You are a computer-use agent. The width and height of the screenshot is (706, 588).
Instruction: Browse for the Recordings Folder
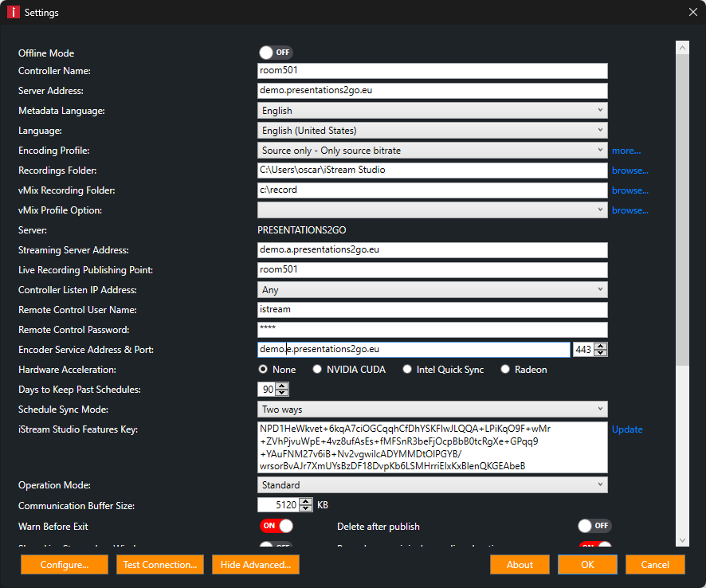(630, 171)
